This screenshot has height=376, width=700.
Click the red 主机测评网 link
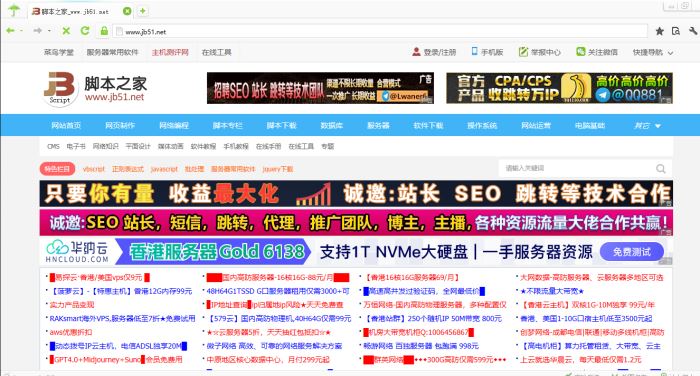(x=170, y=52)
